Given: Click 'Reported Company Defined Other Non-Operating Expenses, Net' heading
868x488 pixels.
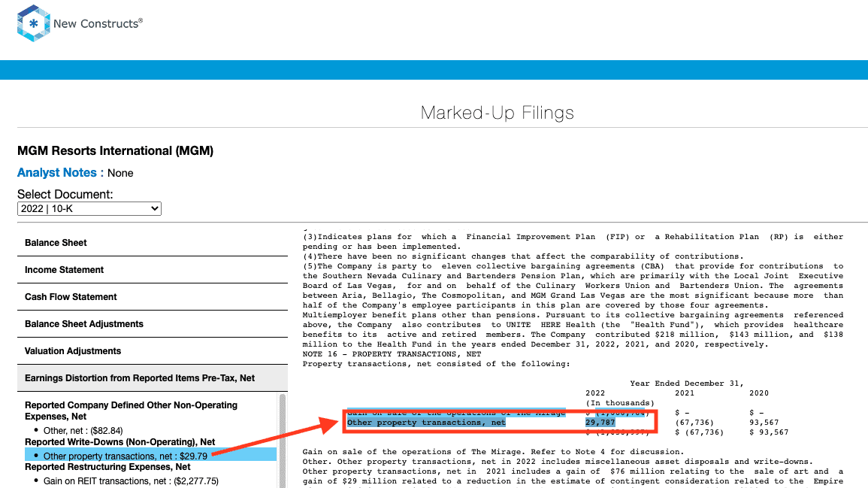Looking at the screenshot, I should pyautogui.click(x=132, y=411).
